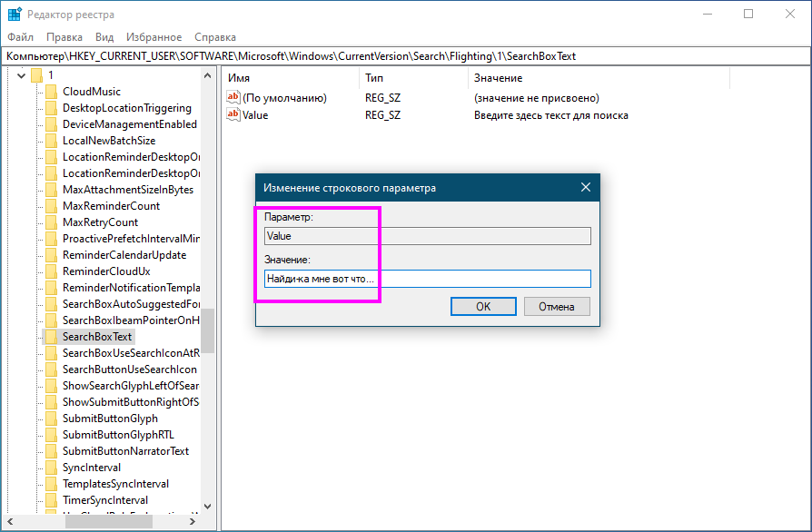Open the Правка menu
812x532 pixels.
64,37
